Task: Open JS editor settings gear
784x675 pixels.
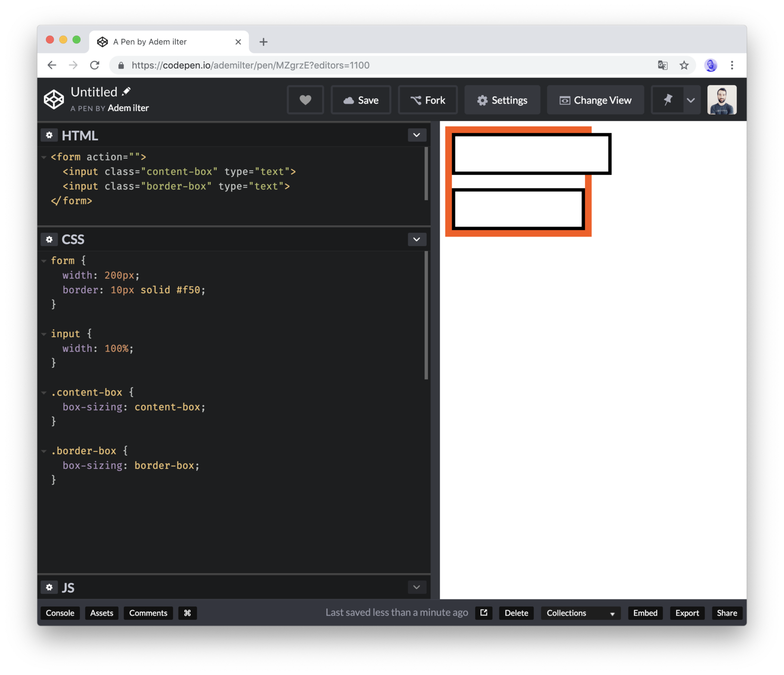Action: 49,587
